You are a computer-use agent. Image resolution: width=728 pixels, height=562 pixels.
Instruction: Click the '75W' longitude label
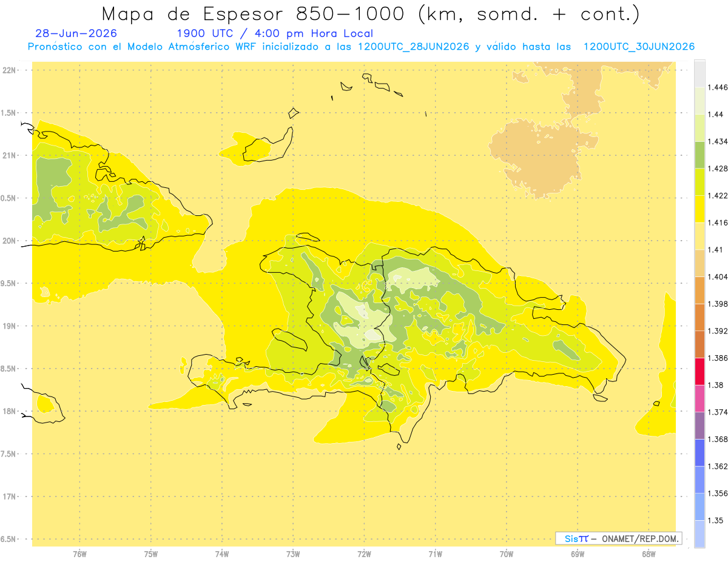coord(151,554)
